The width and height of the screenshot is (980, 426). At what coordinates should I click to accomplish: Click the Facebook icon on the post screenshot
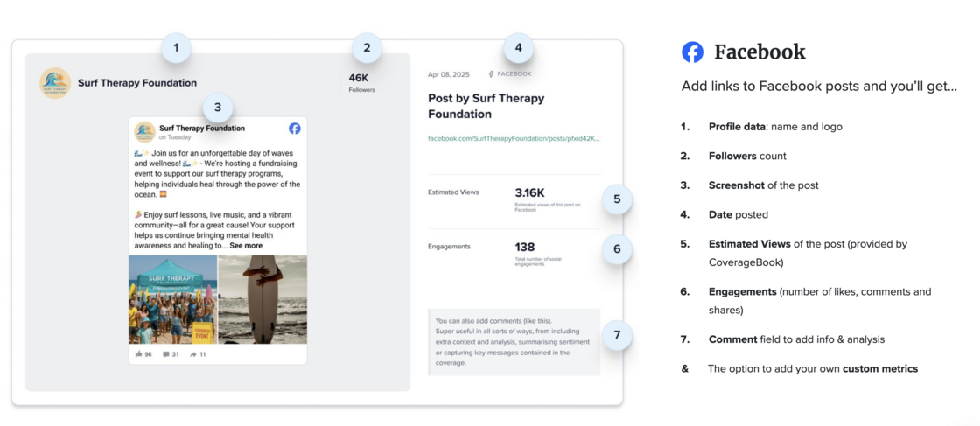[295, 129]
